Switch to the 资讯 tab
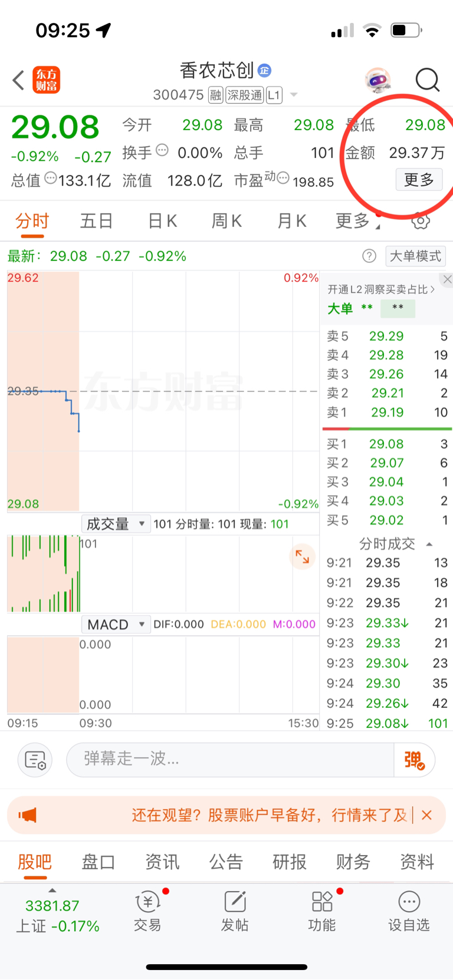The height and width of the screenshot is (980, 453). 162,862
